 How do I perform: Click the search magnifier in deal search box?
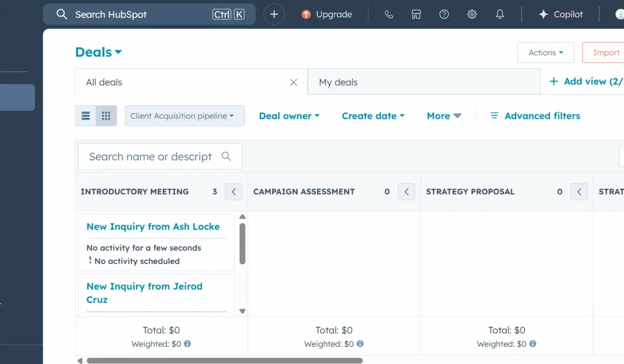point(226,157)
